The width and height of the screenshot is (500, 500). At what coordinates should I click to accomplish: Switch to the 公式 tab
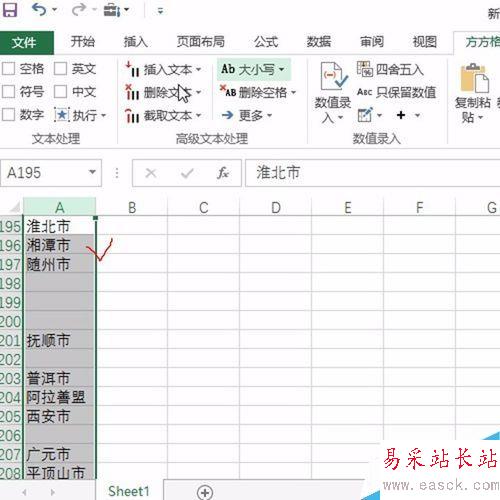[x=266, y=42]
